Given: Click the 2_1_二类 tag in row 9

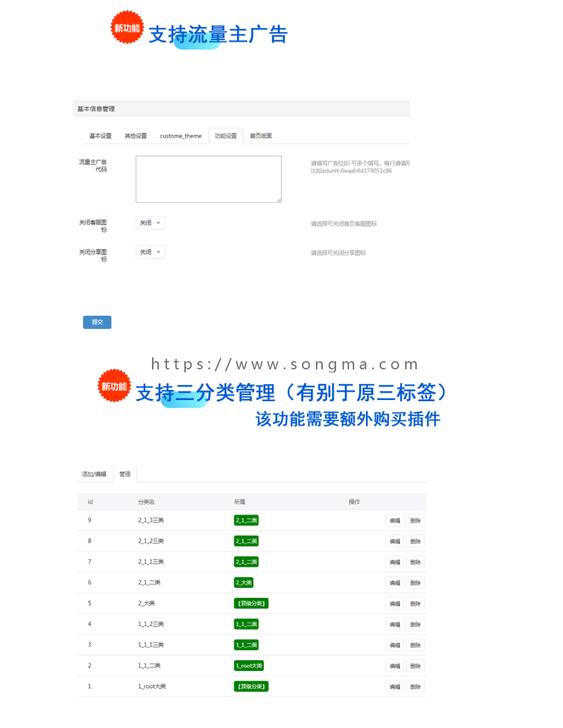Looking at the screenshot, I should [246, 520].
